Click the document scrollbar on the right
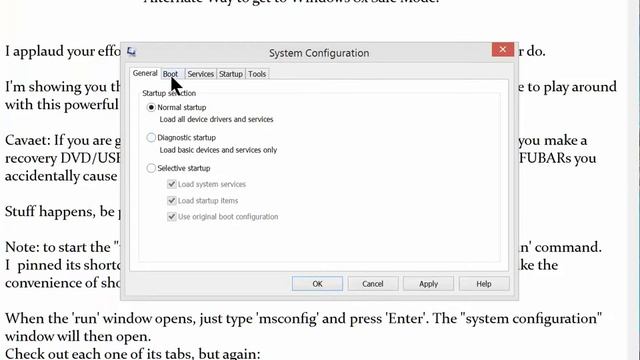The height and width of the screenshot is (360, 640). click(x=633, y=180)
